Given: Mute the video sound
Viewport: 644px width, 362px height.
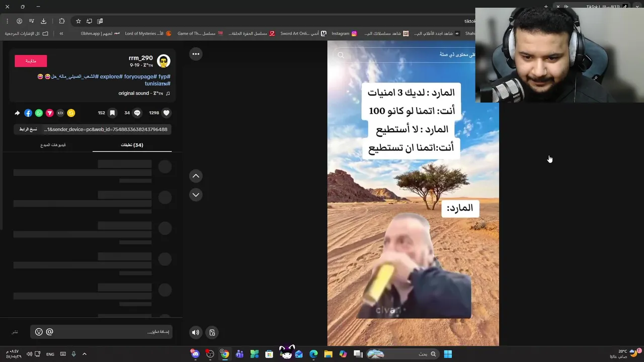Looking at the screenshot, I should [196, 332].
